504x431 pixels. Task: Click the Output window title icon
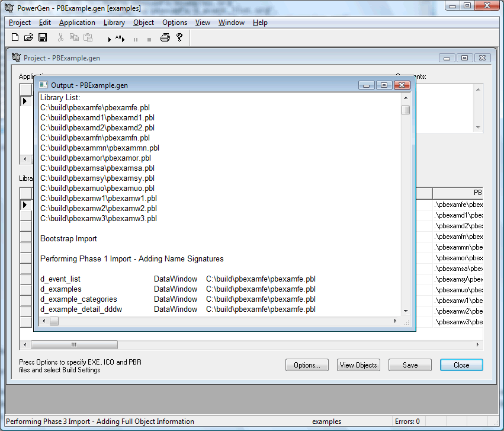43,85
